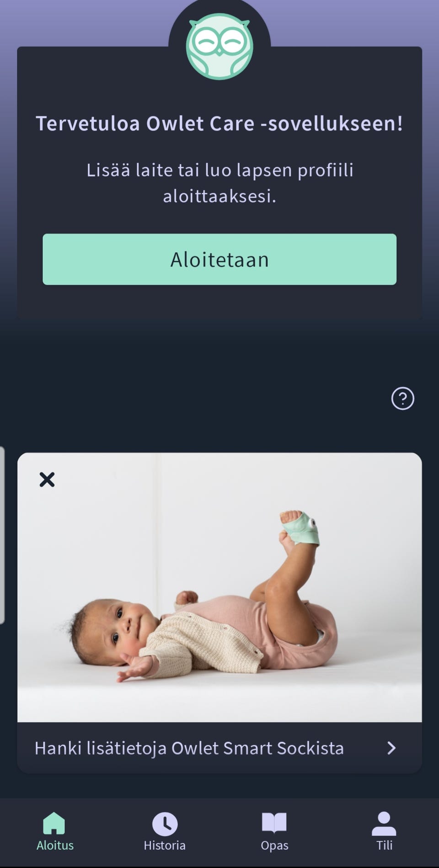This screenshot has width=439, height=868.
Task: Tap the 'Lisää laite tai luo lapsen profiili' text
Action: 219,170
